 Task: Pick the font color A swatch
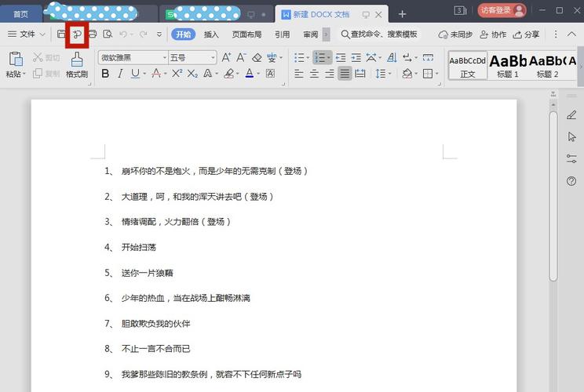point(249,74)
